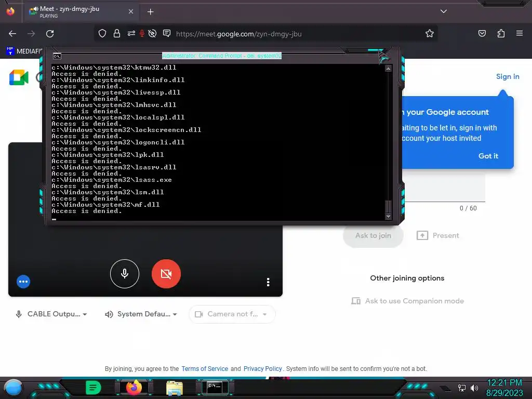Screen dimensions: 532x399
Task: Click the blue effects dots button
Action: [x=23, y=282]
